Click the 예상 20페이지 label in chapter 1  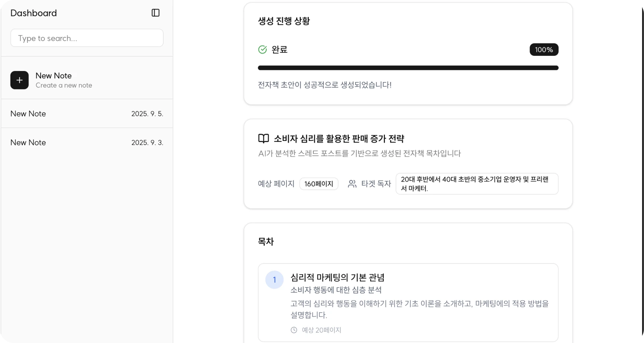(321, 330)
